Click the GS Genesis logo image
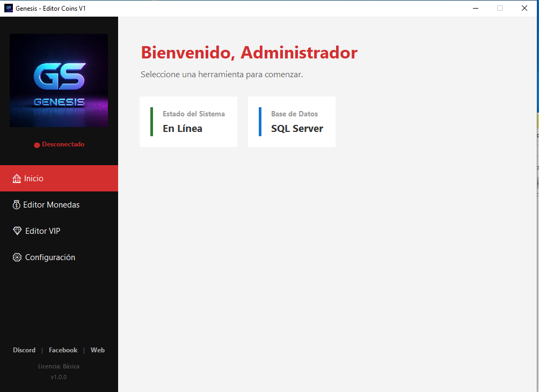539x392 pixels. coord(59,80)
